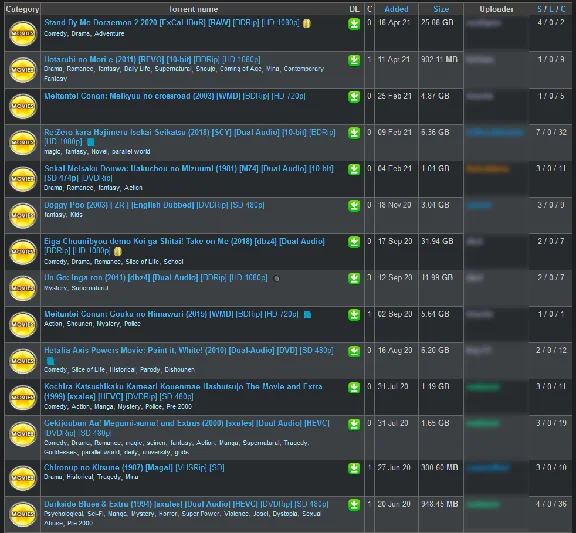Sort the list by the Size column header
The width and height of the screenshot is (576, 533).
(x=440, y=9)
